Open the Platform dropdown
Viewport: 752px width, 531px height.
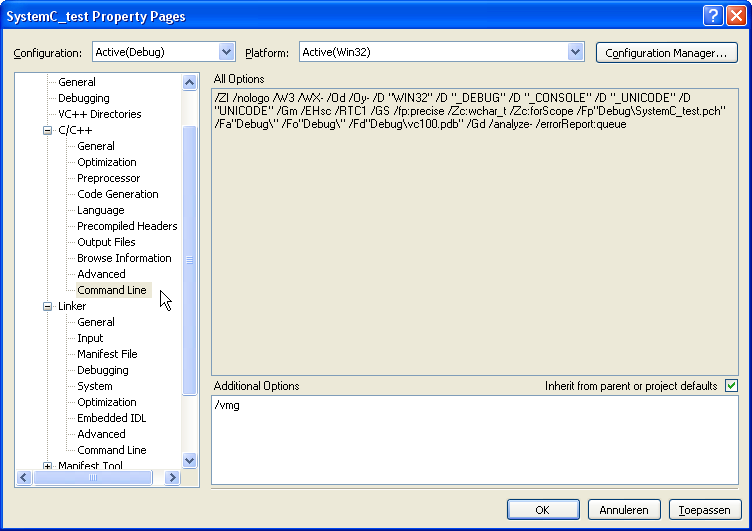[575, 52]
